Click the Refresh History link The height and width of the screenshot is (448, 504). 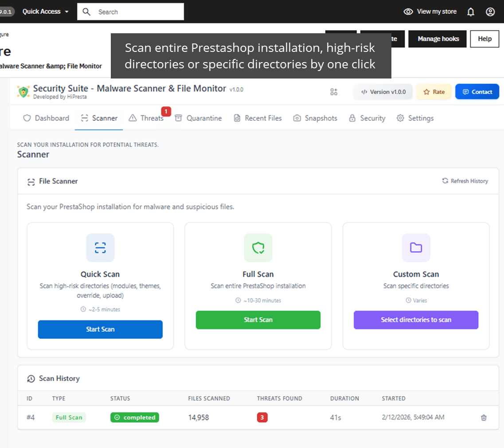[465, 181]
